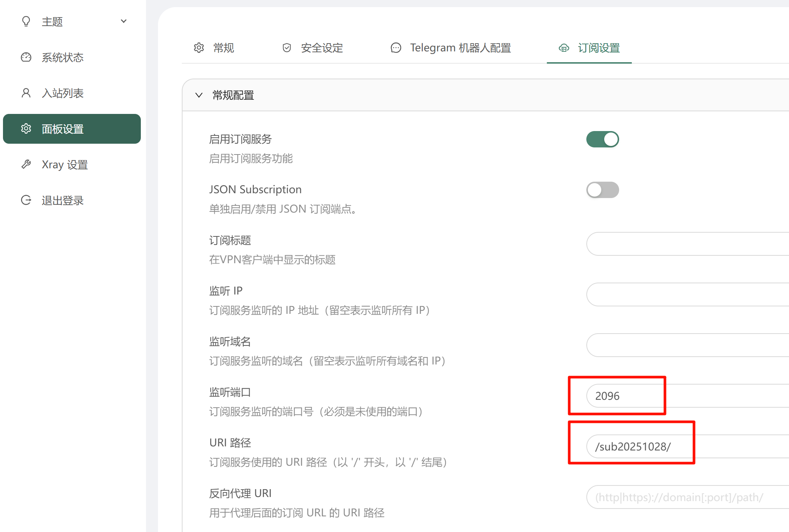The height and width of the screenshot is (532, 789).
Task: Switch to the 常规 tab
Action: coord(223,48)
